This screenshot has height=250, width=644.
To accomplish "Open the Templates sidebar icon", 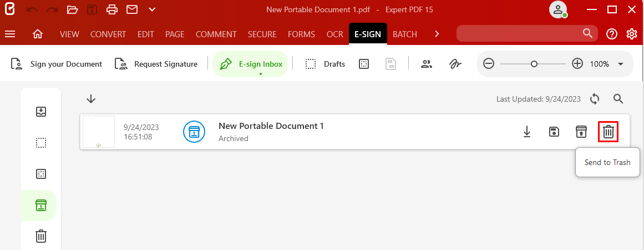I will [40, 174].
